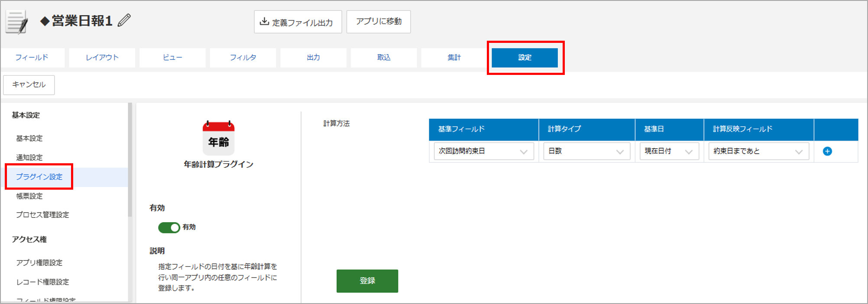Image resolution: width=868 pixels, height=304 pixels.
Task: Click the blue plus add-row icon
Action: click(x=827, y=151)
